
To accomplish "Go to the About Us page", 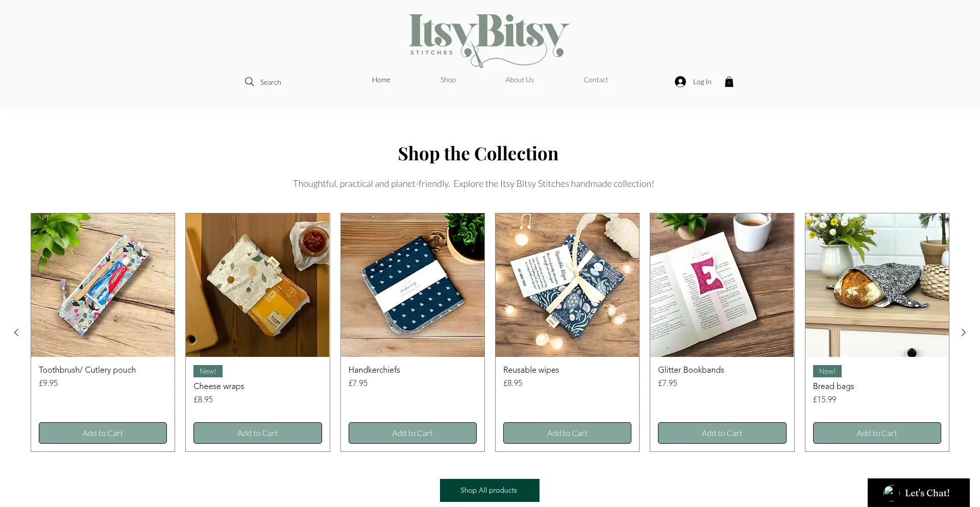I will (520, 80).
